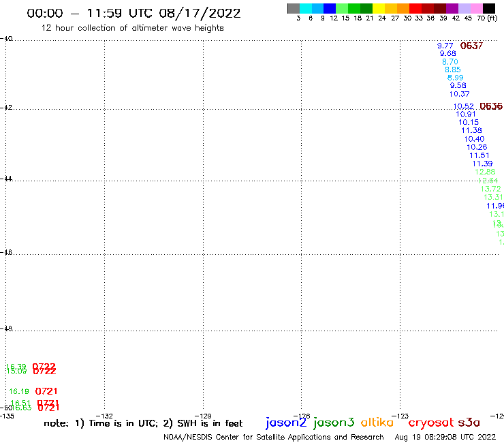
Task: Click the gray swatch in the color scale
Action: (x=294, y=8)
